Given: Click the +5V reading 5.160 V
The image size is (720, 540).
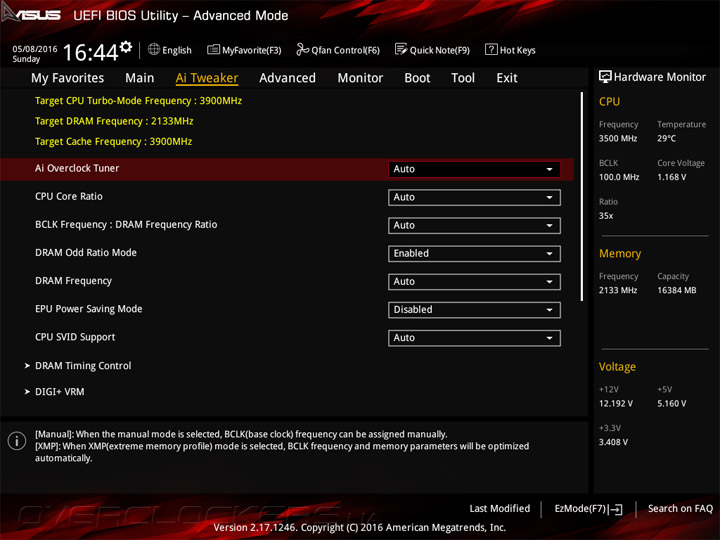Looking at the screenshot, I should 672,403.
